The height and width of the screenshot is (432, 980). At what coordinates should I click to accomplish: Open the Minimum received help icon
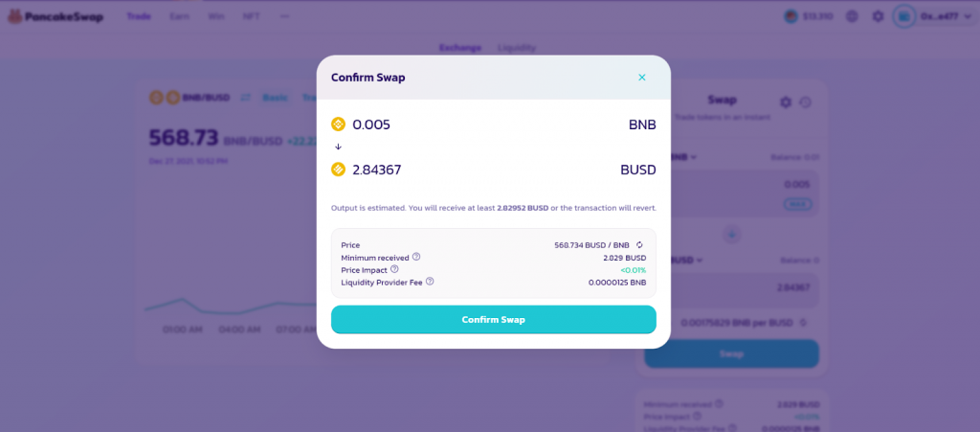pyautogui.click(x=416, y=257)
